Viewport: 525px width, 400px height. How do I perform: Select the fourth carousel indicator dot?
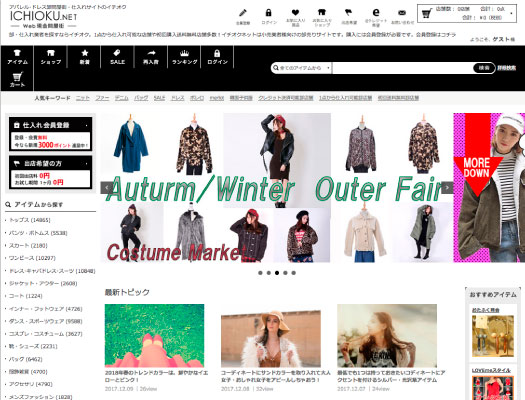point(285,273)
